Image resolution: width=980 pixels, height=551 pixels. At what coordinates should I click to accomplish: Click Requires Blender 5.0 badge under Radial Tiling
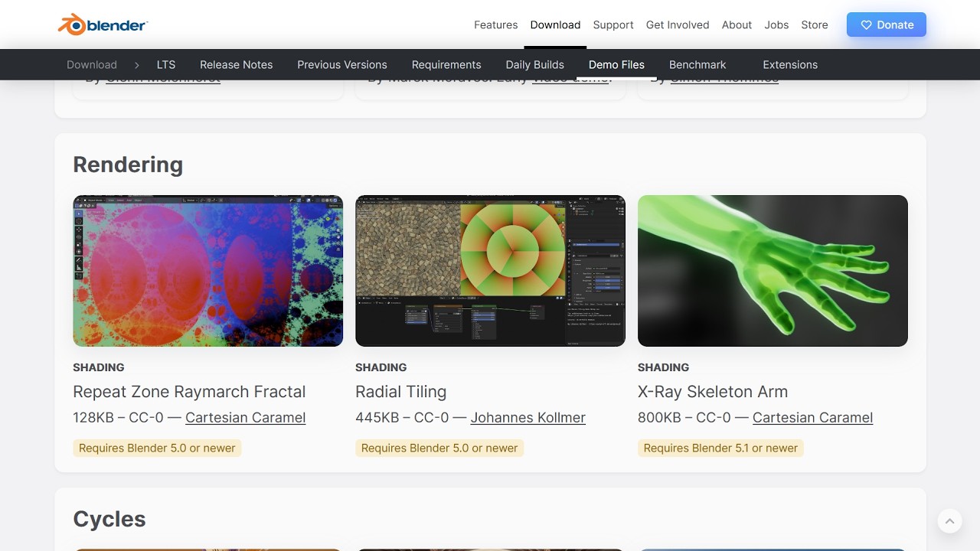click(x=439, y=448)
